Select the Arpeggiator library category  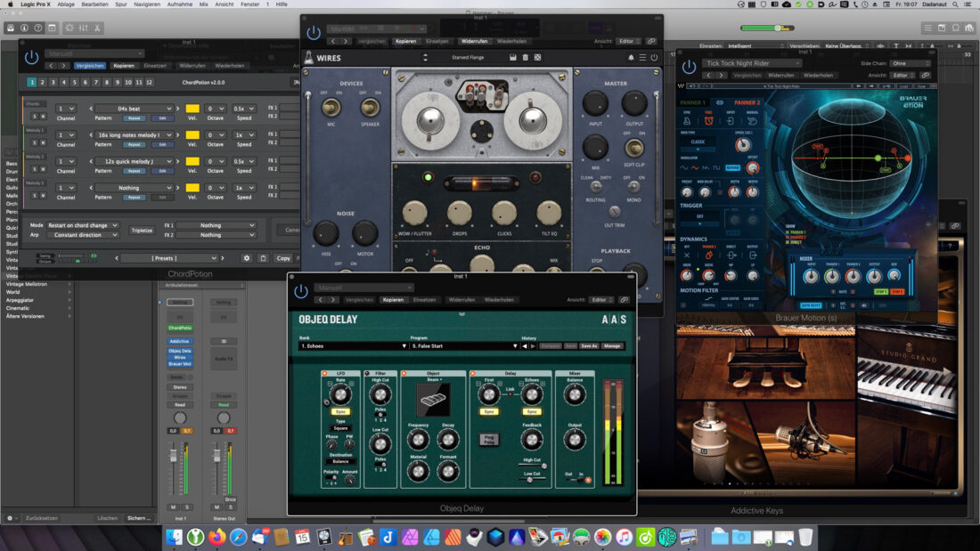click(x=20, y=301)
